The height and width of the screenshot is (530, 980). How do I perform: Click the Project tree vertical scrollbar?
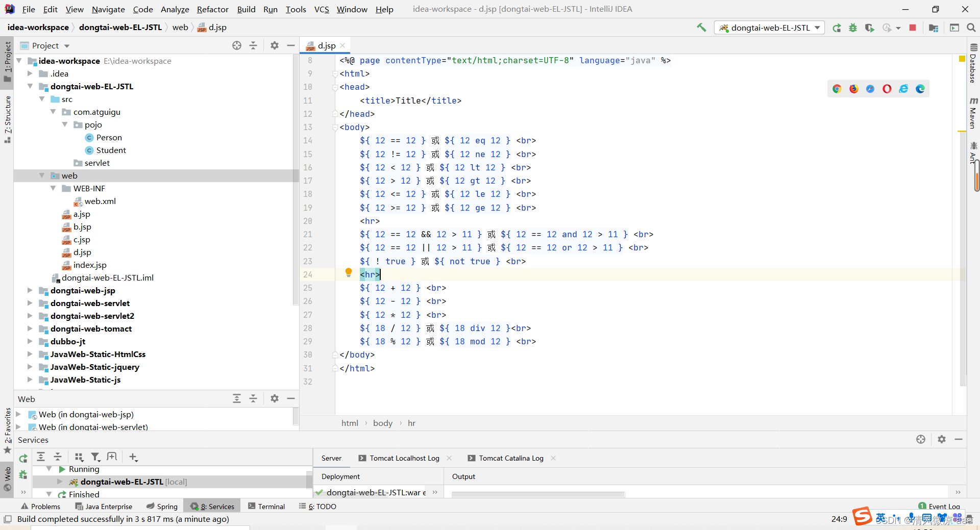click(296, 179)
